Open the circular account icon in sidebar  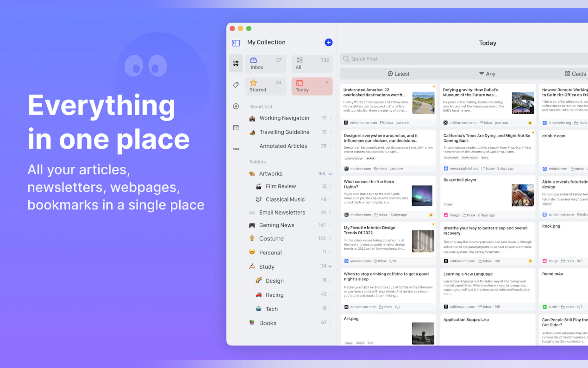click(x=235, y=106)
